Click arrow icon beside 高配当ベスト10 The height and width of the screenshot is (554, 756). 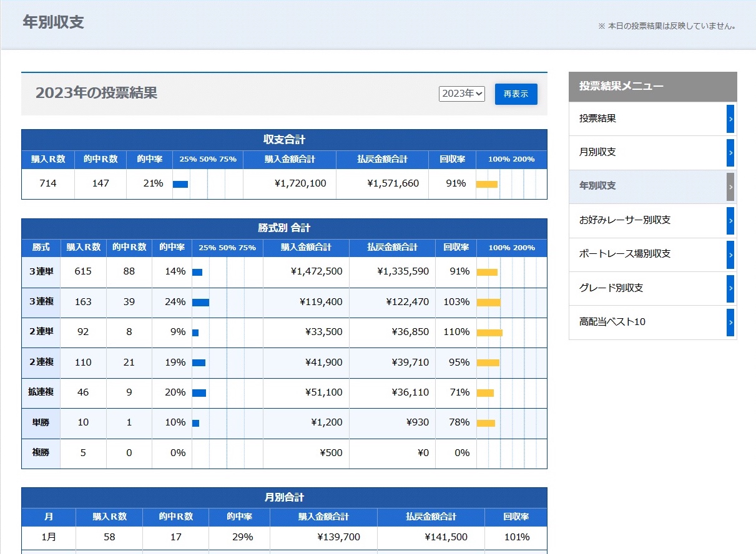point(730,323)
